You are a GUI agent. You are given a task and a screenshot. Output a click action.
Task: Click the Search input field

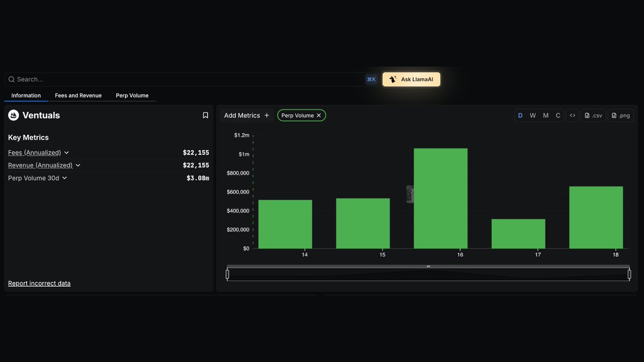pos(161,79)
